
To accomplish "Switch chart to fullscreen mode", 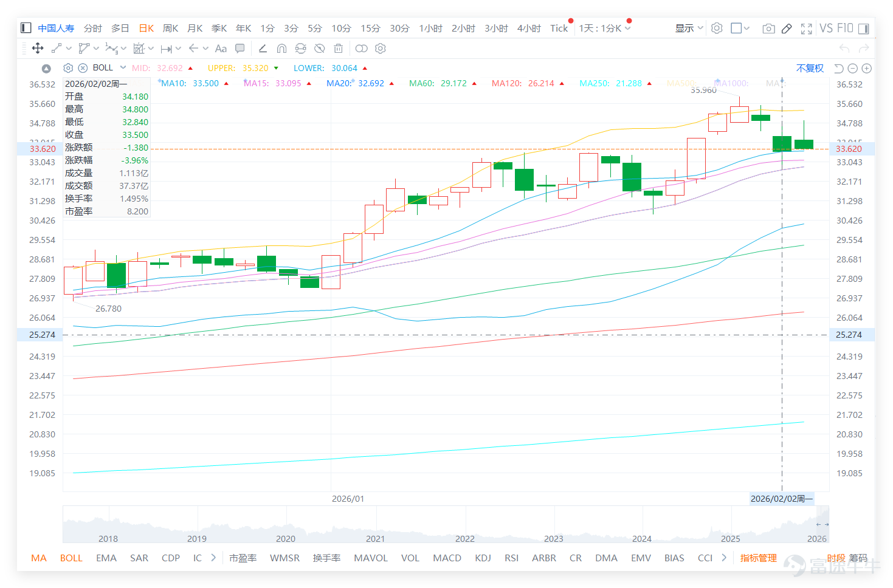I will point(807,29).
